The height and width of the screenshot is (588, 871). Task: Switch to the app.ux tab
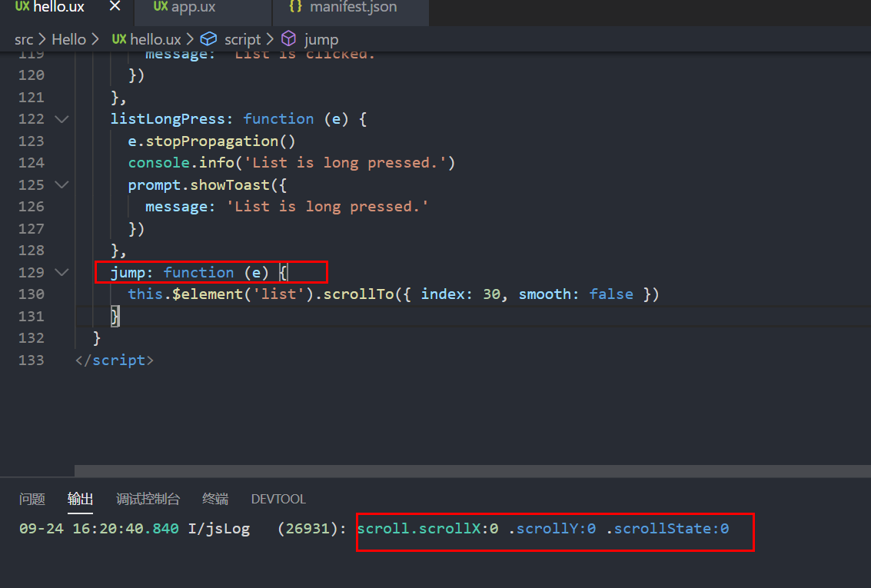(x=193, y=7)
